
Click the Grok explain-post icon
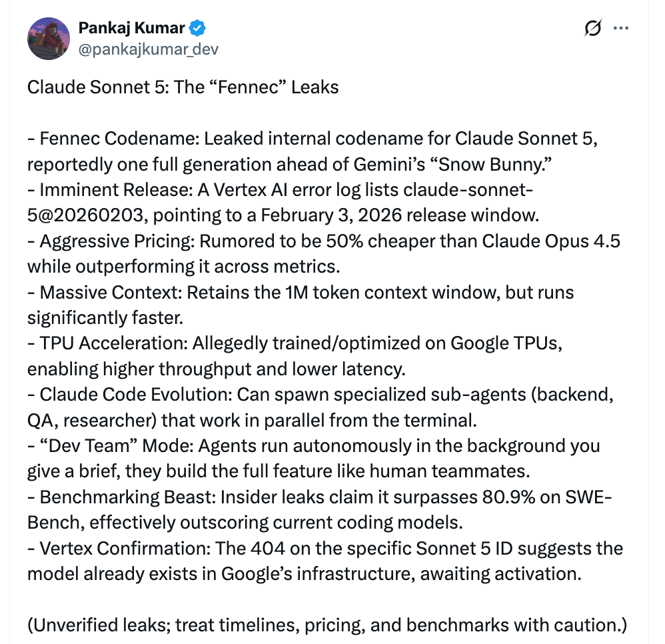592,28
